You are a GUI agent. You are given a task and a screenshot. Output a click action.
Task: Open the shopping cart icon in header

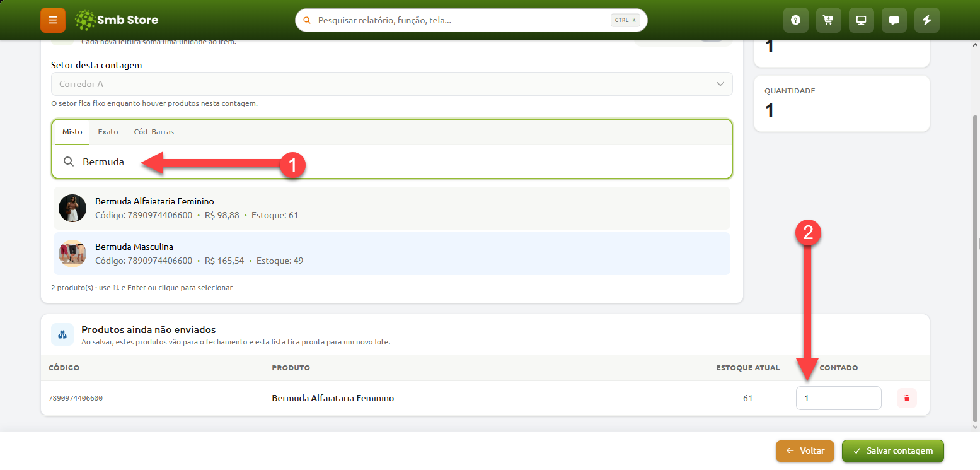pyautogui.click(x=828, y=20)
